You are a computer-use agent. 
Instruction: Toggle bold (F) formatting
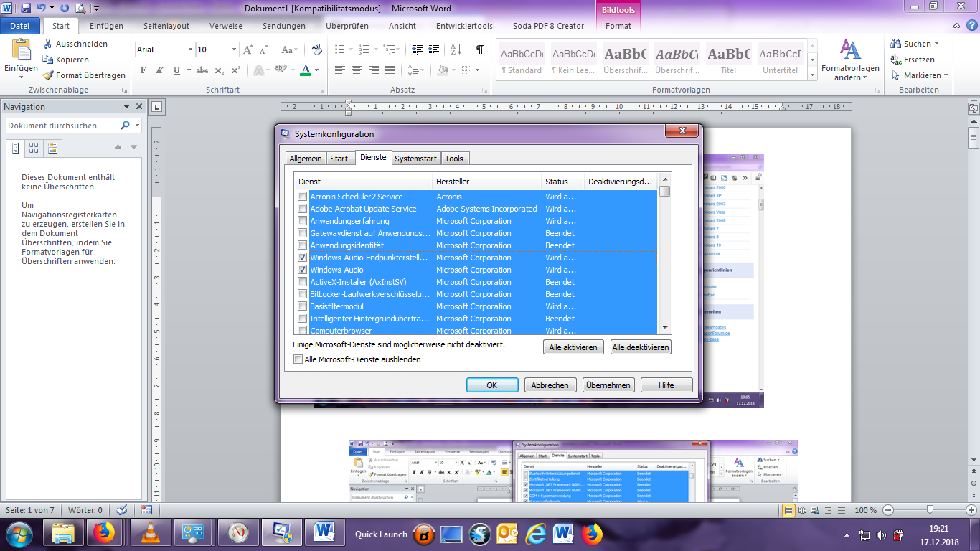[143, 70]
